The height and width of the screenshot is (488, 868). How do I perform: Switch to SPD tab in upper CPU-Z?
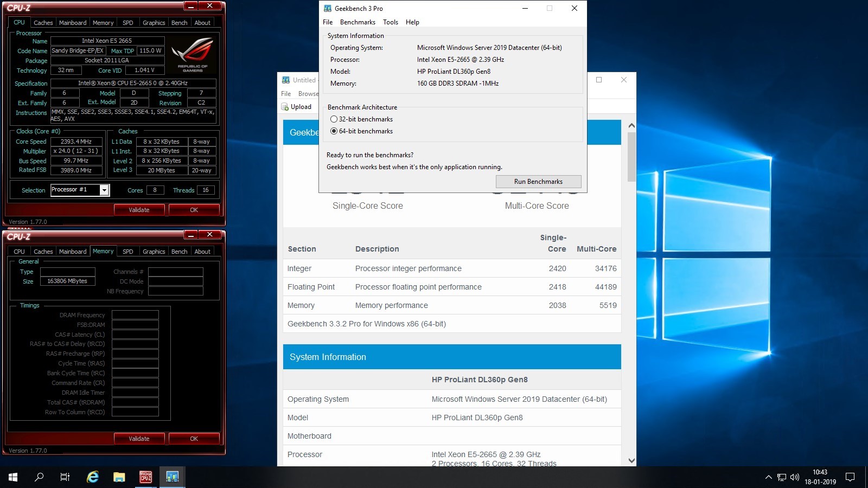coord(128,23)
